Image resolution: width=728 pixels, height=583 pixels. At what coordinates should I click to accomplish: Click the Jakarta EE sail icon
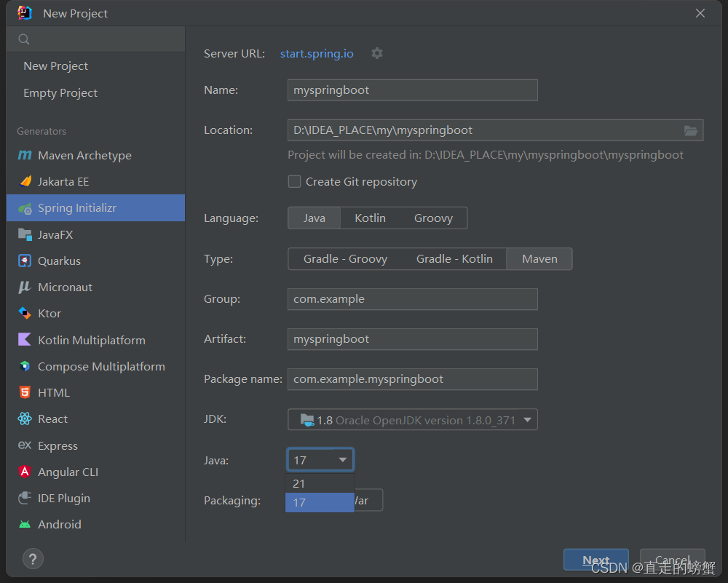25,181
